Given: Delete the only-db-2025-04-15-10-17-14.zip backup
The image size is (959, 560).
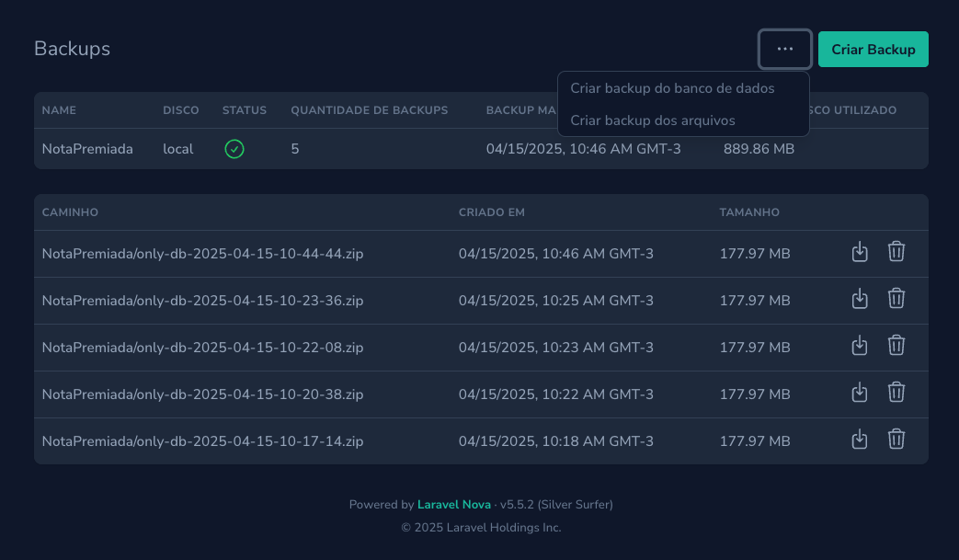Looking at the screenshot, I should click(896, 440).
